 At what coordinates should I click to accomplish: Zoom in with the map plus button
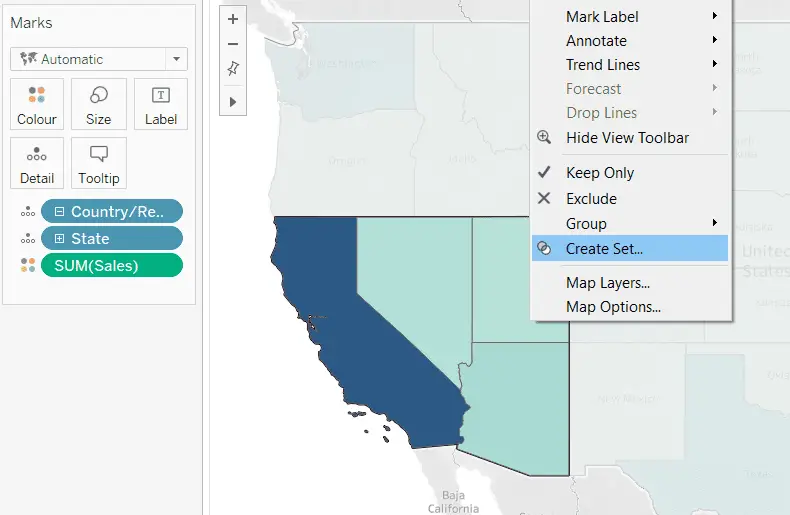(x=233, y=20)
